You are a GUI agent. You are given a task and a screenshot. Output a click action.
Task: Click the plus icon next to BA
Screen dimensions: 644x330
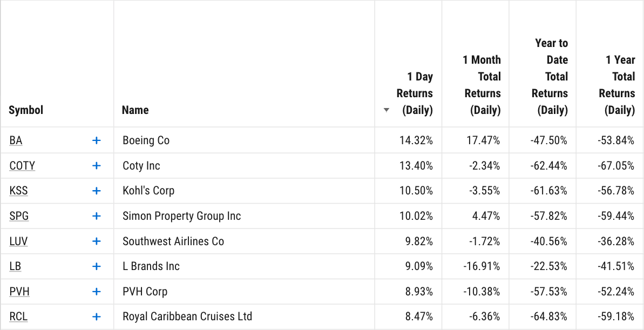tap(96, 140)
